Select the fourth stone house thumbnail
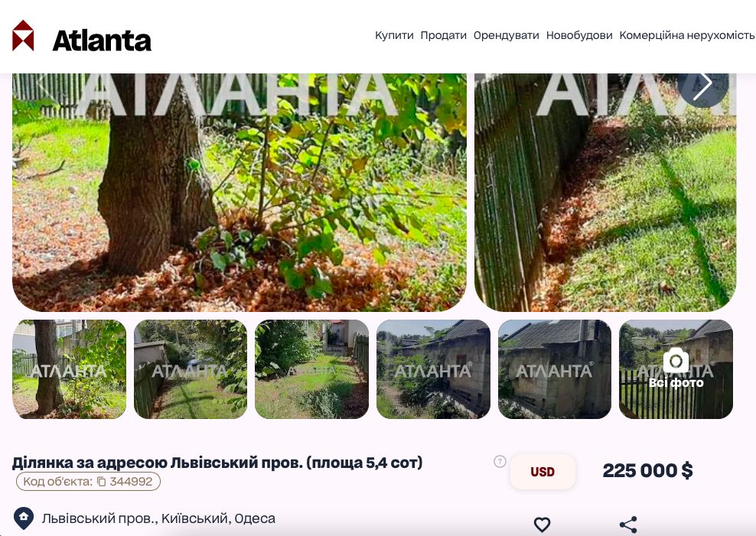 coord(433,369)
